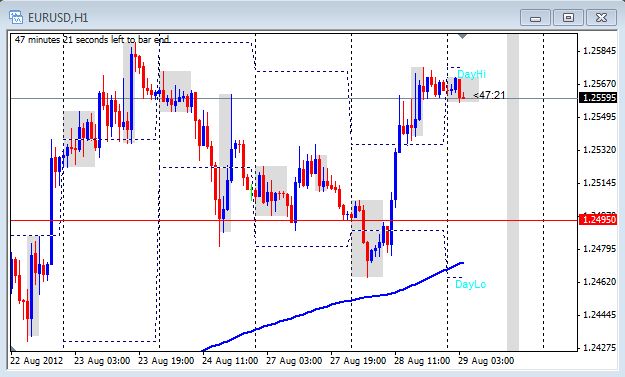Click the red level price label 1.24950
Image resolution: width=625 pixels, height=377 pixels.
tap(599, 220)
